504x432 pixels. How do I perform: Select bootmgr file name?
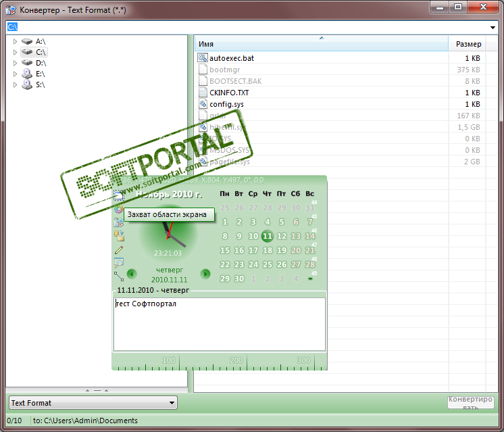[x=225, y=70]
